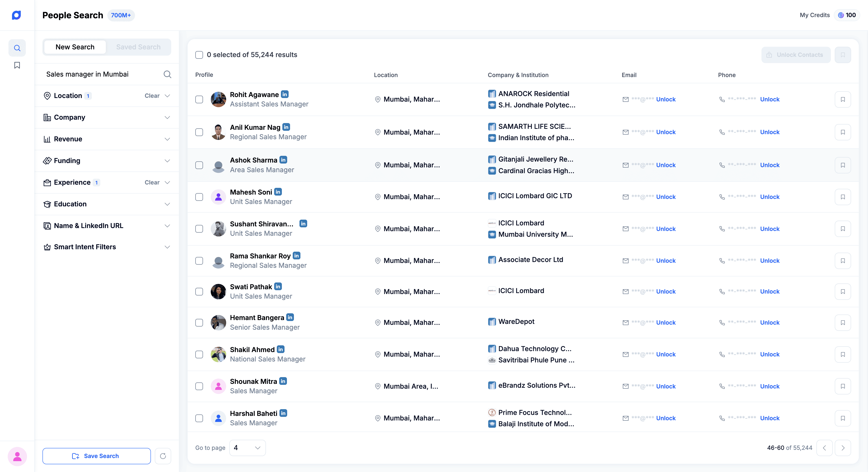
Task: Select the Harshal Baheti row checkbox
Action: 199,418
